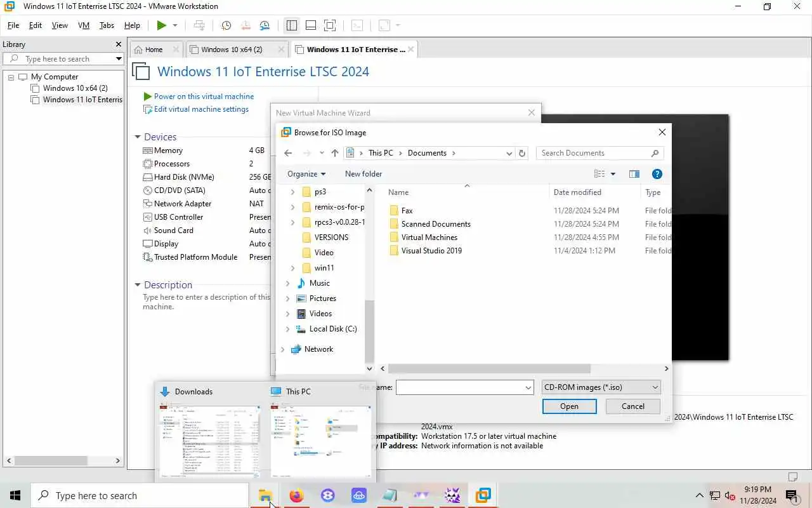Image resolution: width=812 pixels, height=508 pixels.
Task: Enter full screen mode icon
Action: pyautogui.click(x=330, y=25)
